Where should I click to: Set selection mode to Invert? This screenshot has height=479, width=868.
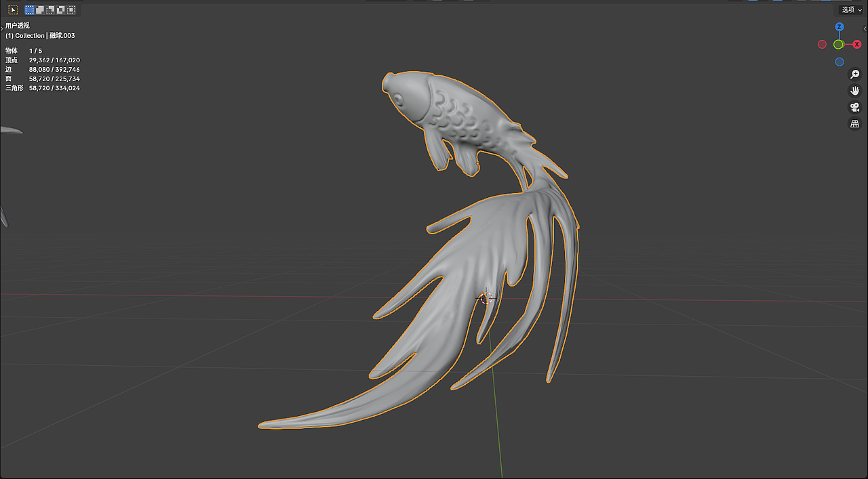point(60,10)
